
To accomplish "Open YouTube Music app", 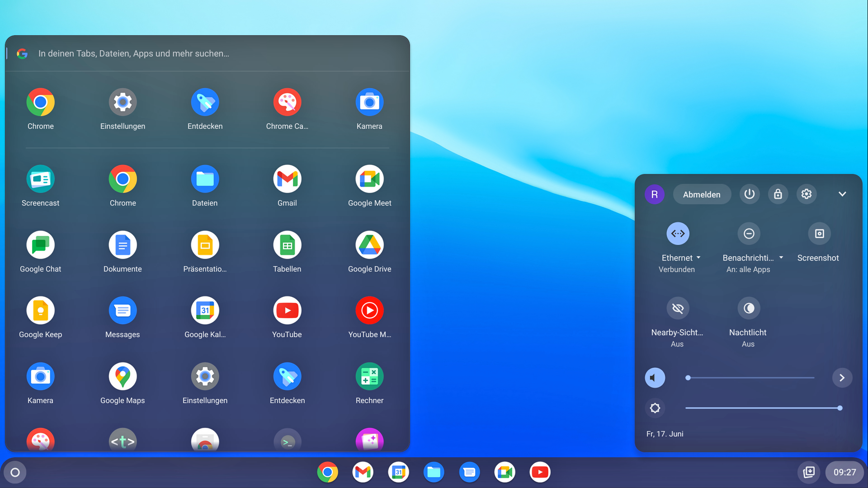I will click(369, 311).
